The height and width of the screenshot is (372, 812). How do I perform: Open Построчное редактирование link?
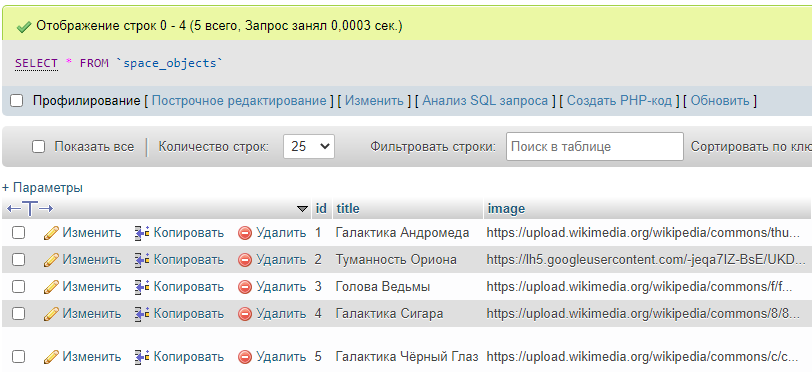point(239,101)
